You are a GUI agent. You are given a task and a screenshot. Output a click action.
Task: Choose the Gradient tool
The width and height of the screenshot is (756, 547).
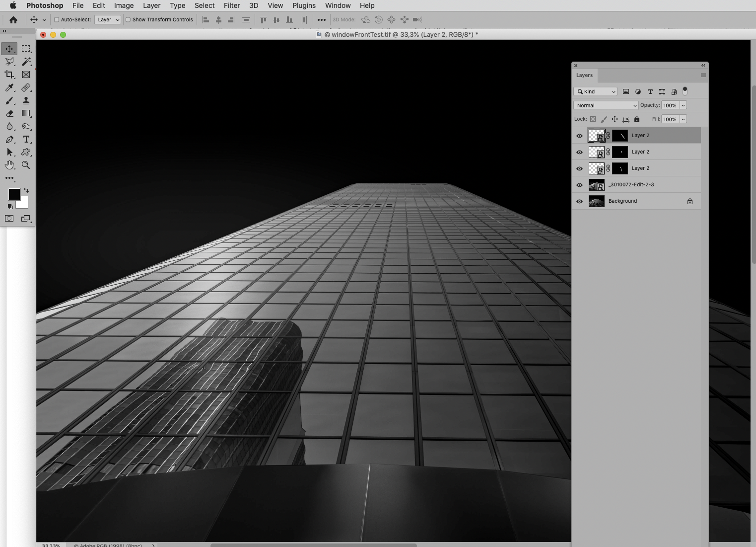click(x=26, y=113)
